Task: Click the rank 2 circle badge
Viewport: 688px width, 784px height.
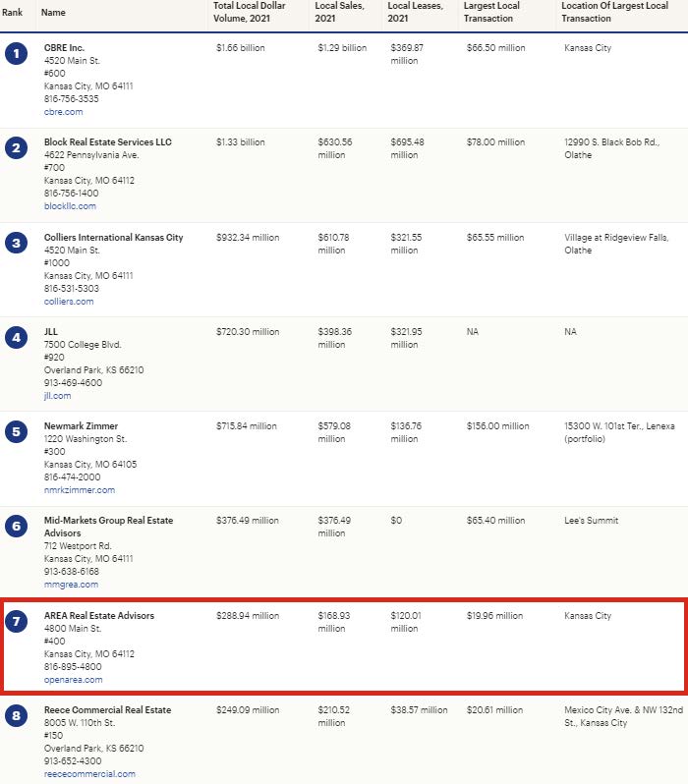Action: [x=16, y=148]
